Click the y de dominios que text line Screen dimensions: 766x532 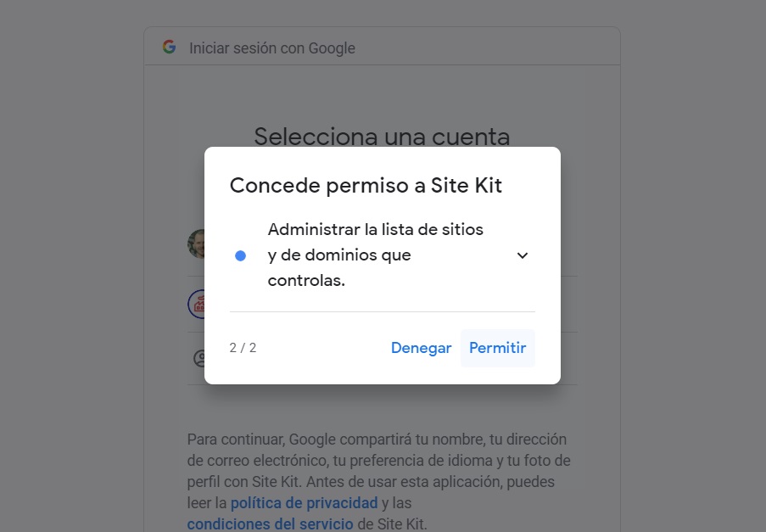(339, 255)
